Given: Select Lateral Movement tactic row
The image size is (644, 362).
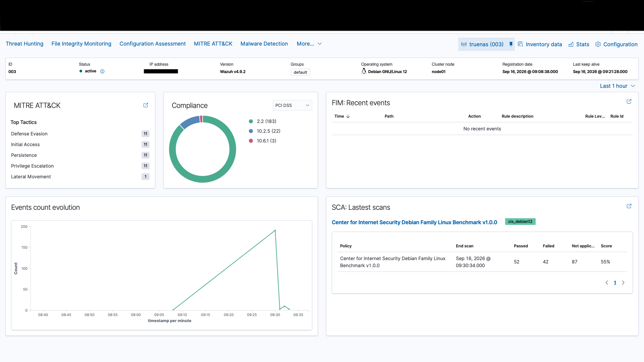Looking at the screenshot, I should click(80, 177).
